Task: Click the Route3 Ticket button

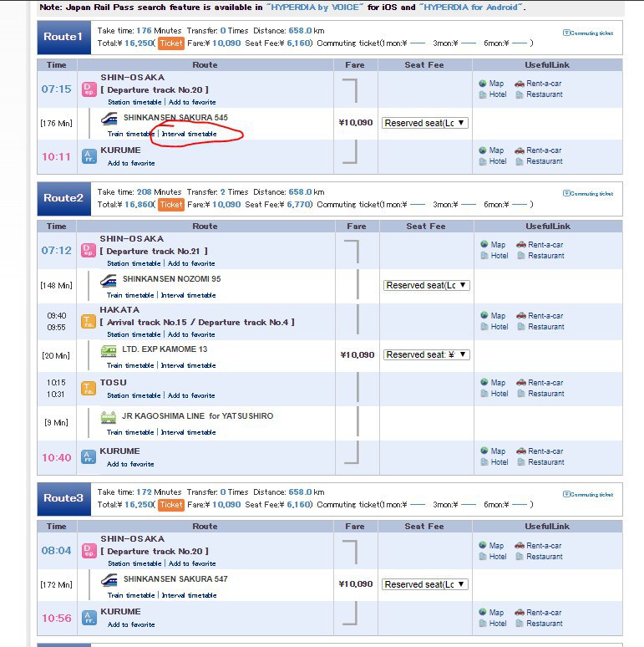Action: coord(171,505)
